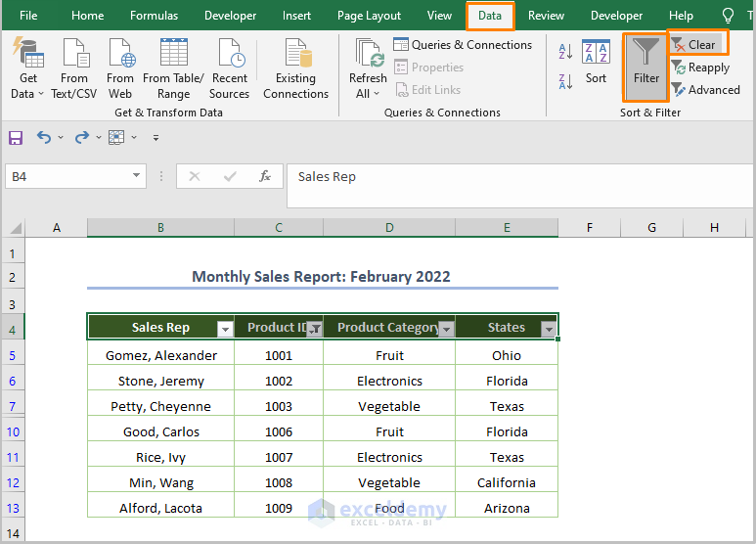Click the Sort A to Z icon

(x=565, y=52)
